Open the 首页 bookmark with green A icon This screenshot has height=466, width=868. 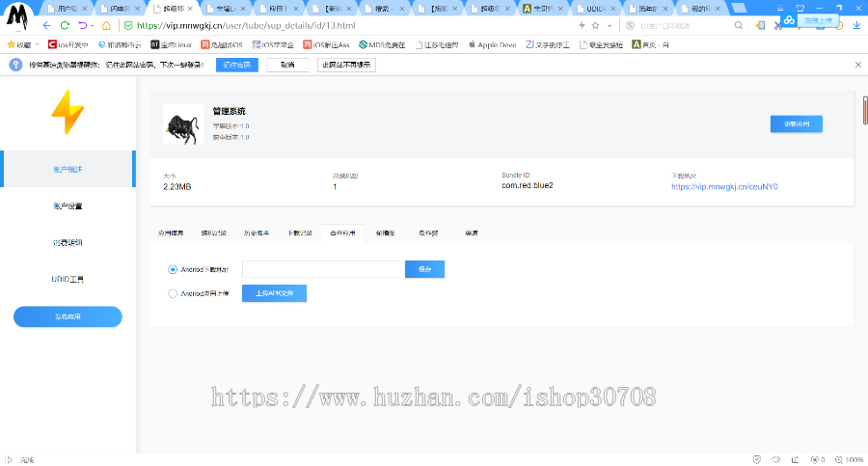click(650, 44)
